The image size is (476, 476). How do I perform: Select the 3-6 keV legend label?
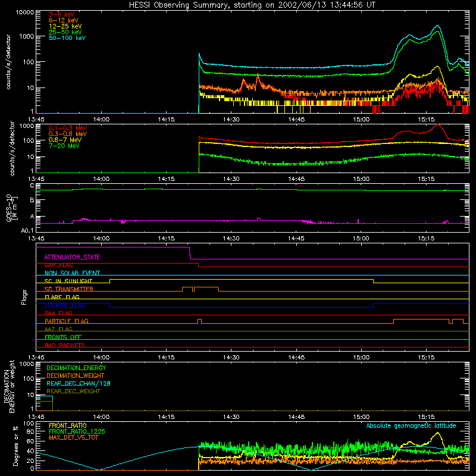click(x=62, y=14)
